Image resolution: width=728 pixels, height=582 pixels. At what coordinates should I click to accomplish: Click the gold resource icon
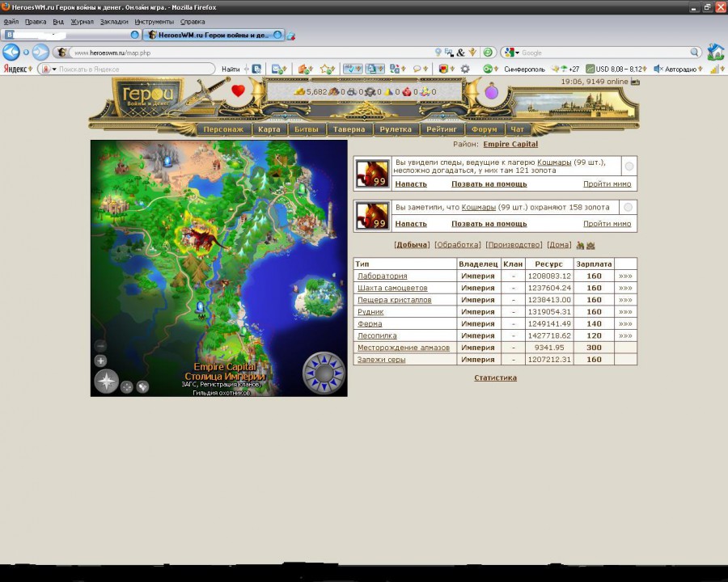tap(300, 92)
